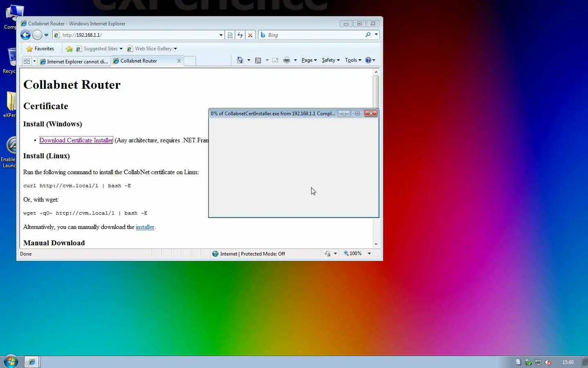The width and height of the screenshot is (588, 368).
Task: Open Suggested Sites in favorites bar
Action: pyautogui.click(x=99, y=49)
